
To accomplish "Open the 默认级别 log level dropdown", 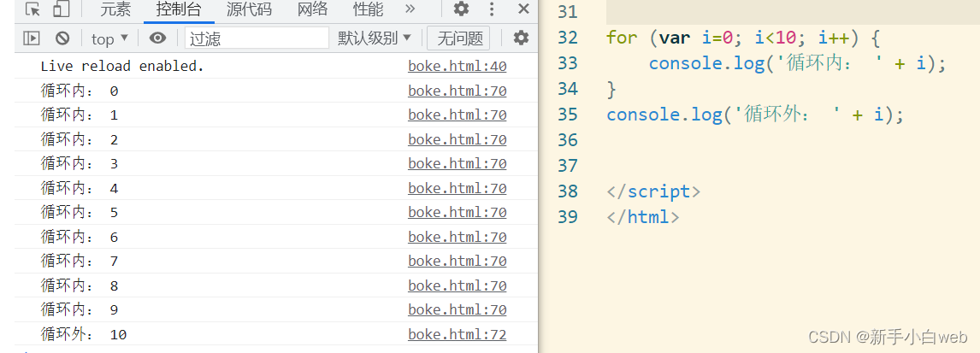I will 375,38.
